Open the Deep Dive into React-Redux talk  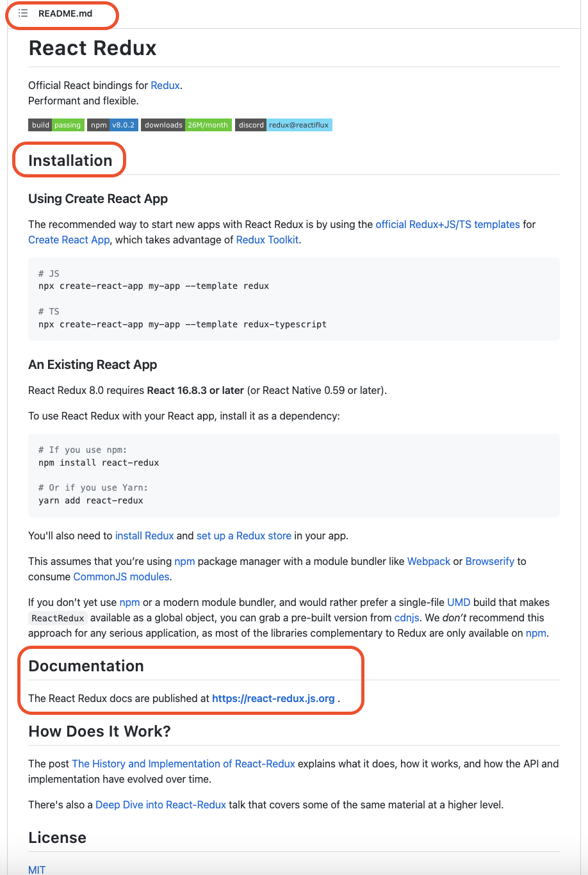pyautogui.click(x=161, y=805)
